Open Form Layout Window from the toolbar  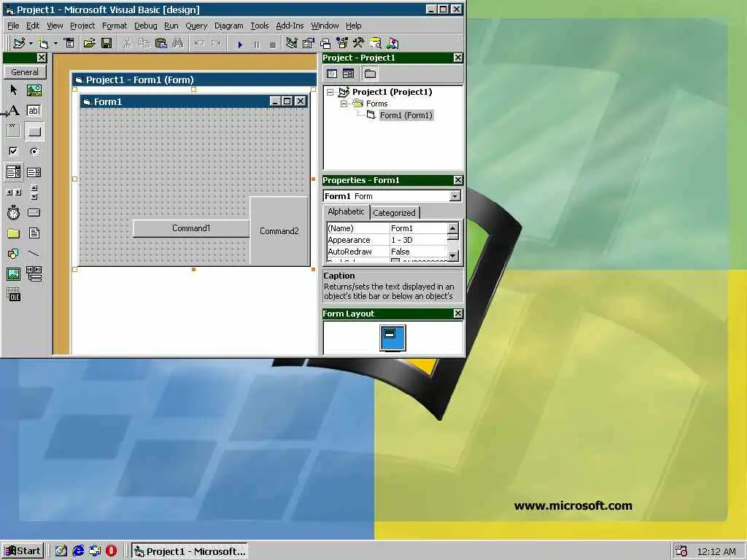point(325,43)
